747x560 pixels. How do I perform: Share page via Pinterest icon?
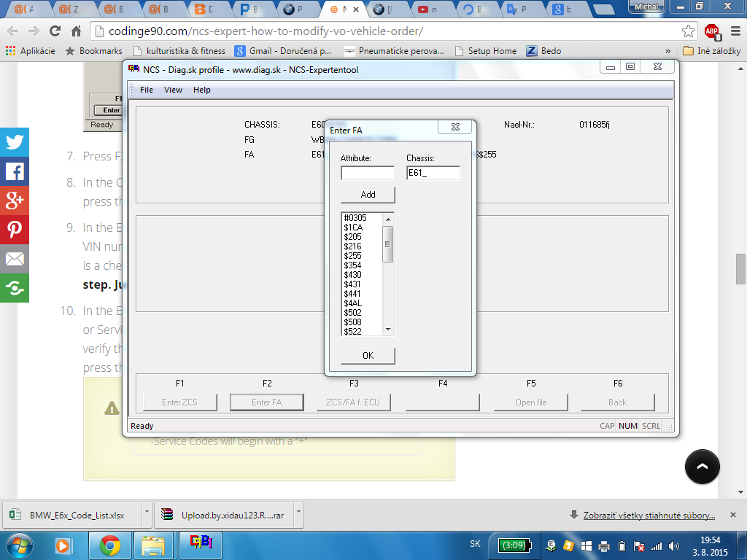[15, 230]
